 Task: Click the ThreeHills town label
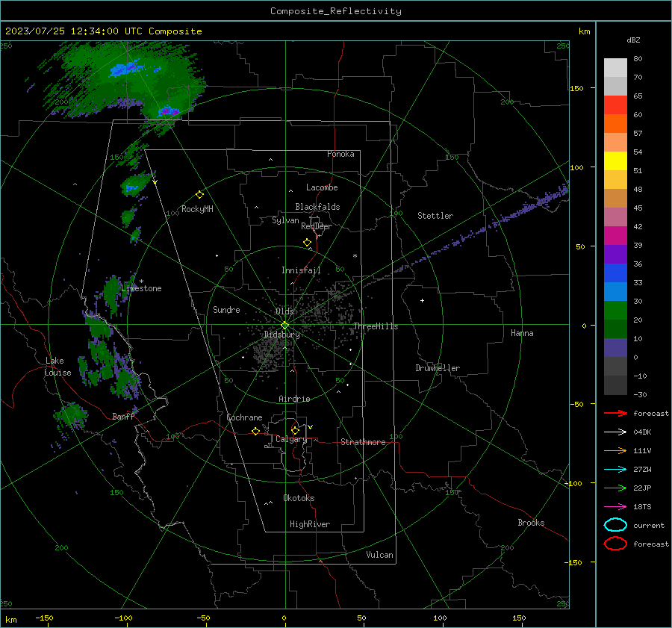click(x=376, y=326)
